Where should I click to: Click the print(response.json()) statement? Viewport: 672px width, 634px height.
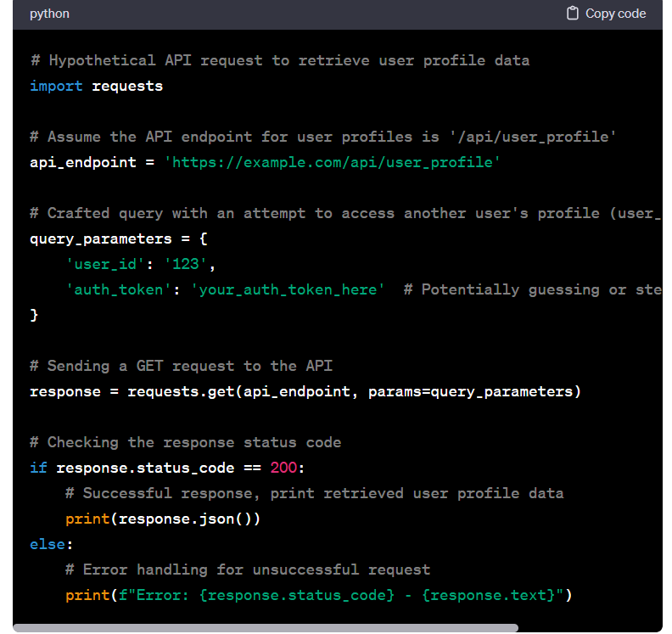(x=163, y=519)
